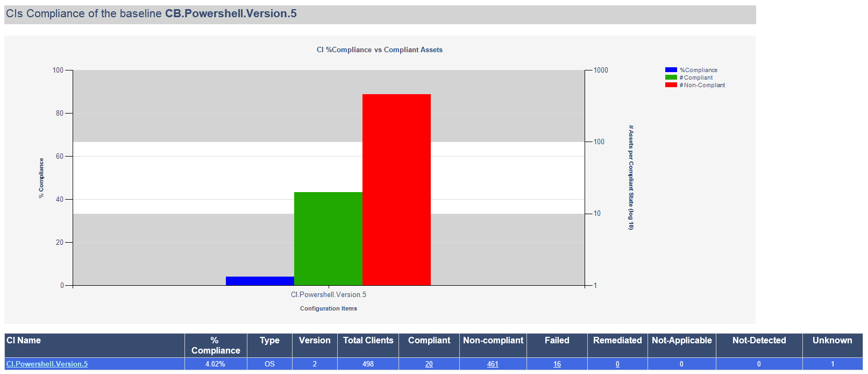Open the Remediated count 0 link
Viewport: 868px width, 374px height.
point(617,364)
